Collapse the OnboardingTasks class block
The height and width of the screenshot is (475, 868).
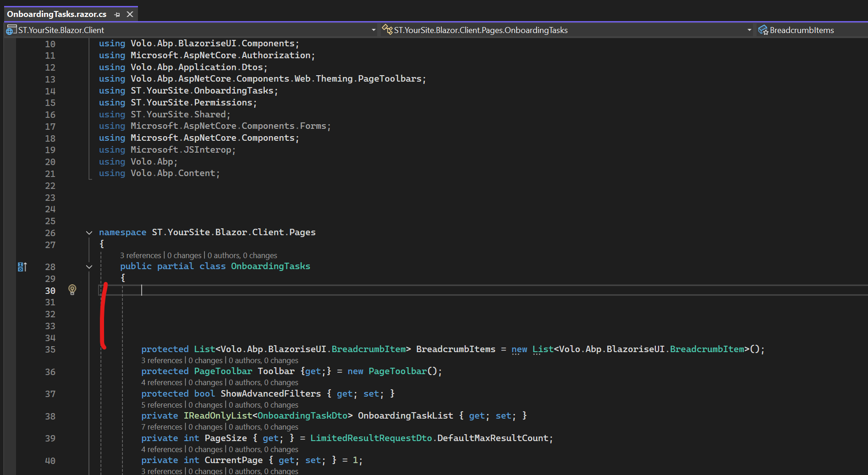[89, 267]
